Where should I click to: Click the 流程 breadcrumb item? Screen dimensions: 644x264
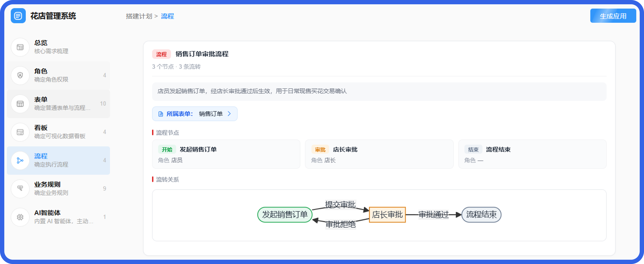(168, 16)
